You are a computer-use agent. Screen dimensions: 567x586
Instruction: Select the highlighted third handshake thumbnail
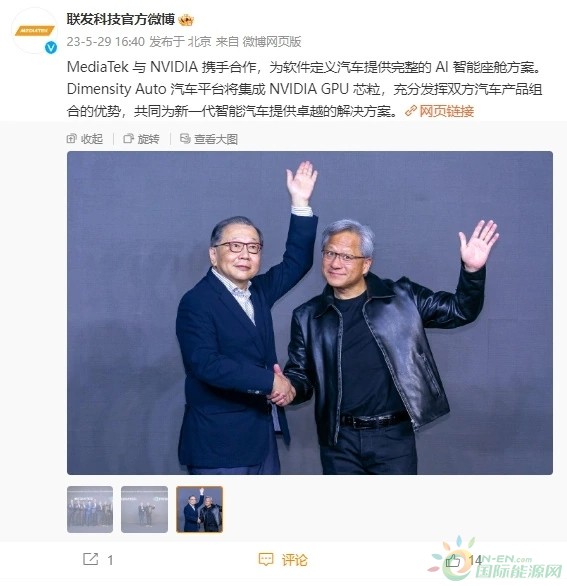click(199, 509)
